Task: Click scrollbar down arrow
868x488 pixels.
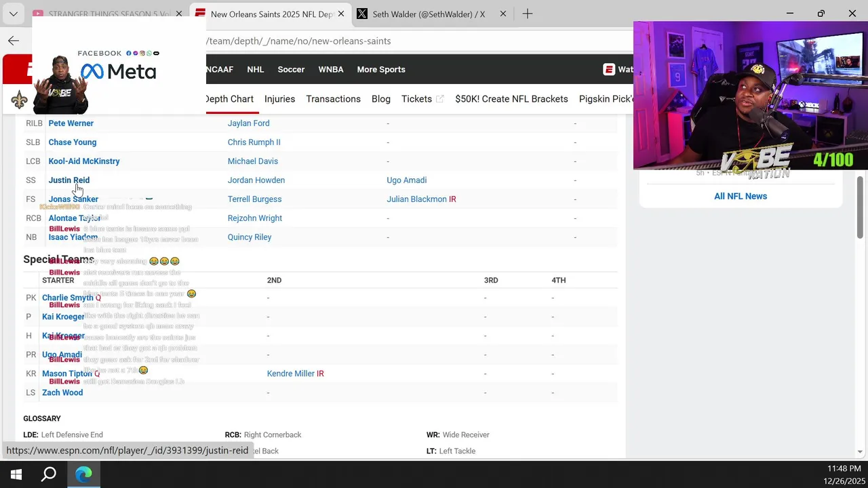Action: coord(860,451)
